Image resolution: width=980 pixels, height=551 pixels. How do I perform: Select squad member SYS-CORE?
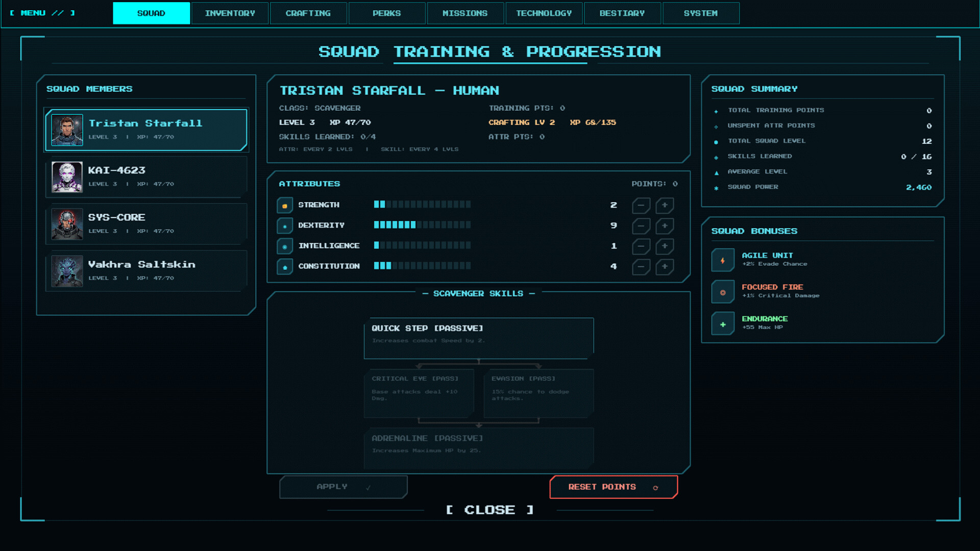click(146, 223)
